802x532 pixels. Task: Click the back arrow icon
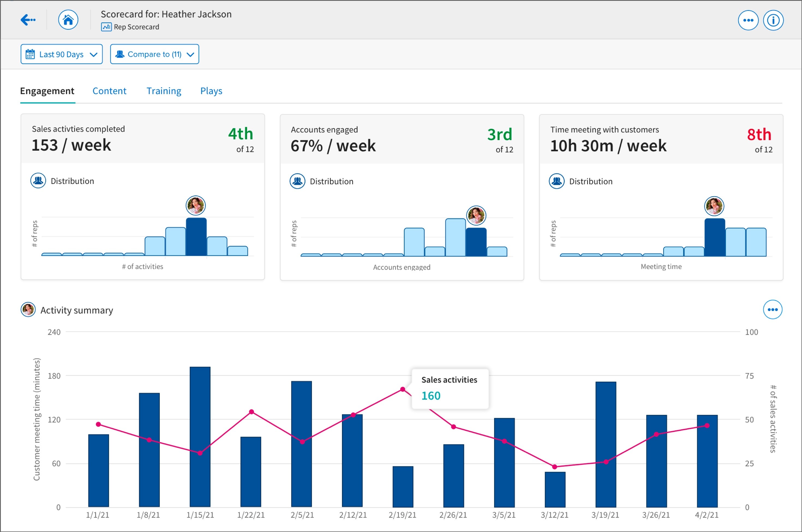point(28,20)
